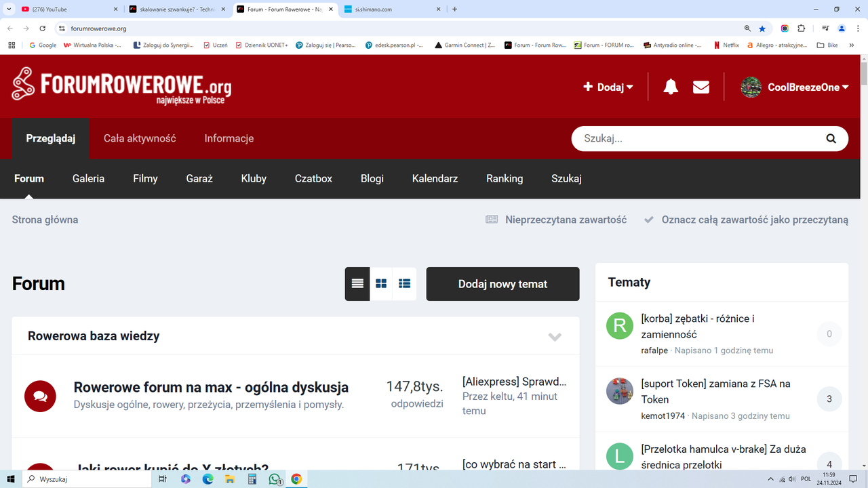The height and width of the screenshot is (488, 868).
Task: Collapse the Rowerowa baza wiedzy section
Action: click(555, 336)
